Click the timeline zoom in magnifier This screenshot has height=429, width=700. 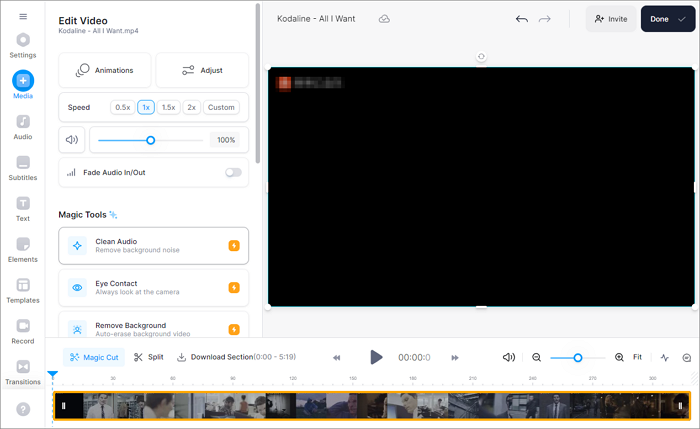(619, 357)
